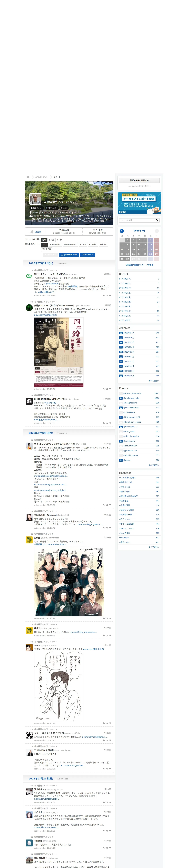Click the 1,009 フォロワー counter
The image size is (186, 868).
coord(37,208)
